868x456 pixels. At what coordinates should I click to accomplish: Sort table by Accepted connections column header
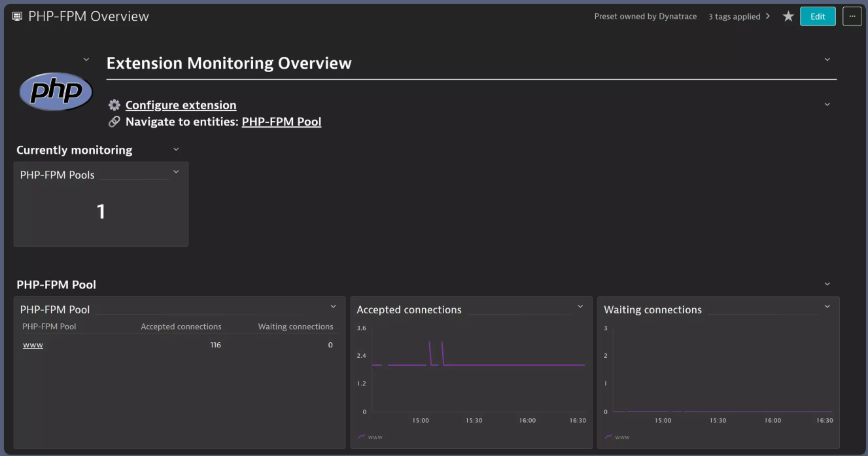coord(181,326)
